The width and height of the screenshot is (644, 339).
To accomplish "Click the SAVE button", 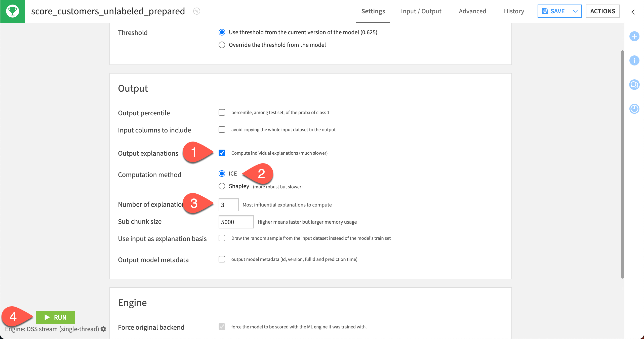I will coord(553,11).
